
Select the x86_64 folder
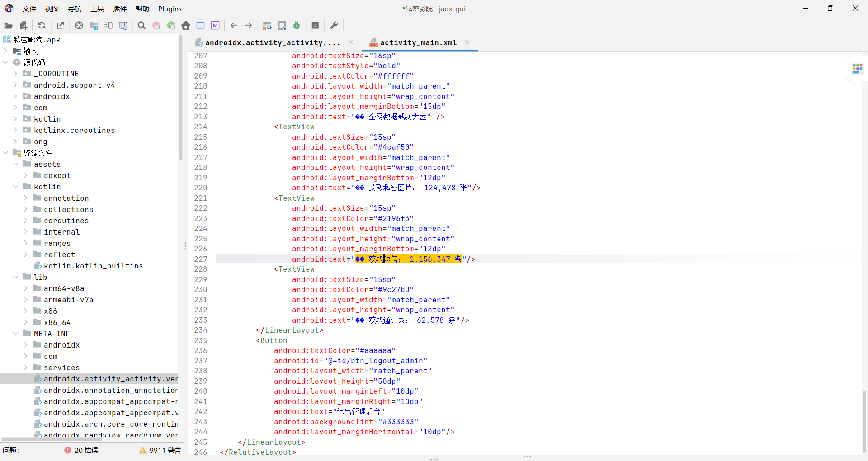coord(57,322)
